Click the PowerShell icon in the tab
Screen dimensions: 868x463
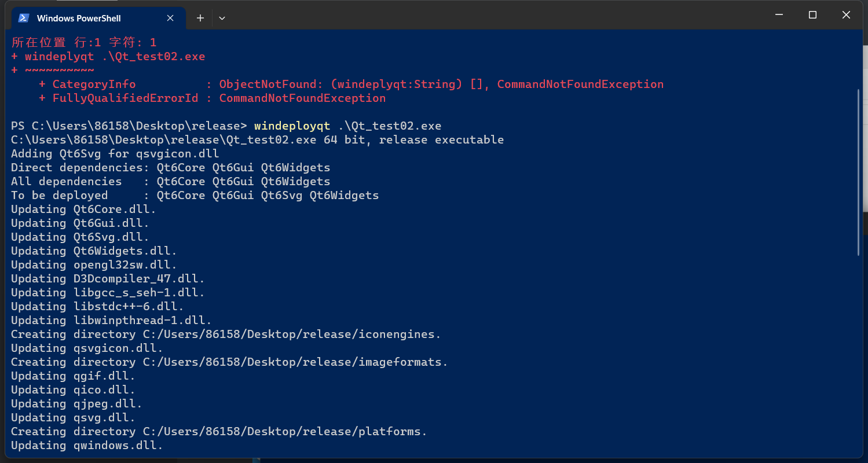tap(24, 18)
